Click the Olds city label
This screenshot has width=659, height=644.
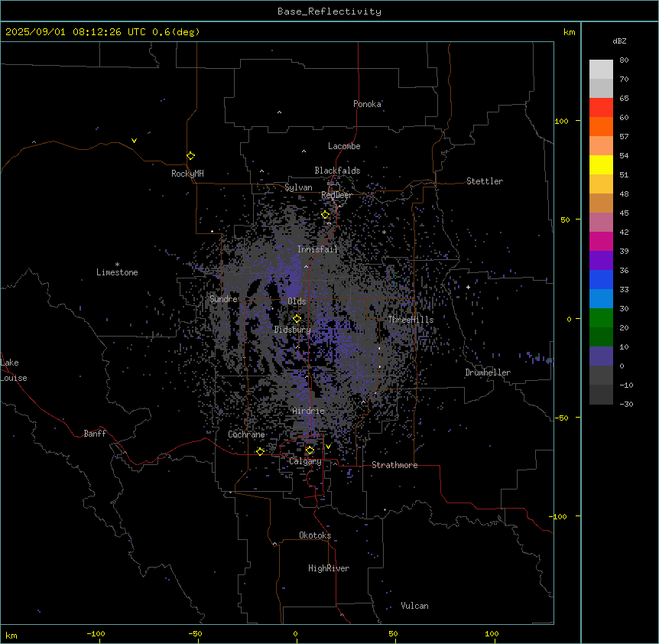coord(297,301)
